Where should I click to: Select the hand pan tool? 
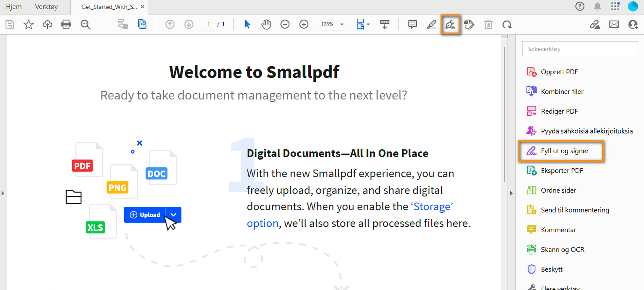tap(266, 24)
